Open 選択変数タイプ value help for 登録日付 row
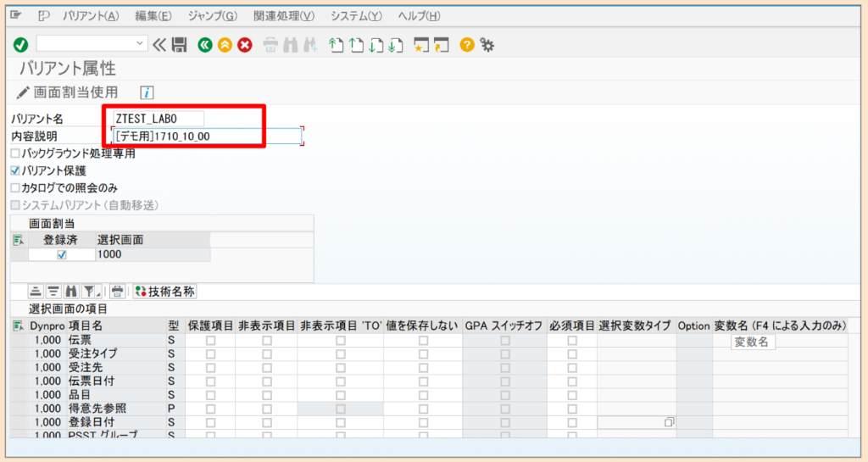 click(669, 422)
